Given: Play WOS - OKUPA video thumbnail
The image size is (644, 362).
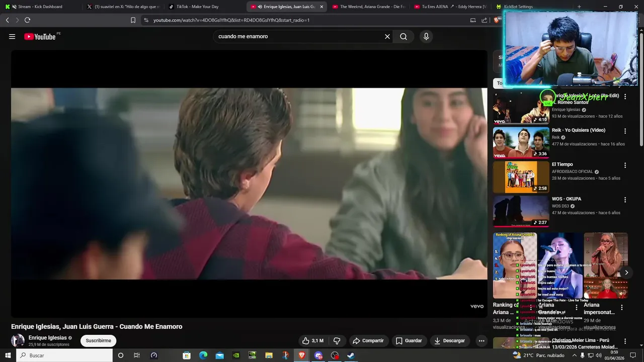Looking at the screenshot, I should 521,211.
